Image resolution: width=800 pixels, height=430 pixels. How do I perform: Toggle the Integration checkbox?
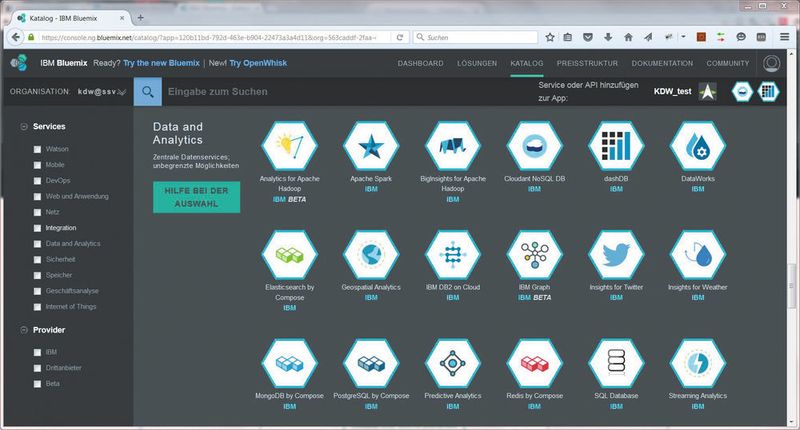(x=37, y=229)
